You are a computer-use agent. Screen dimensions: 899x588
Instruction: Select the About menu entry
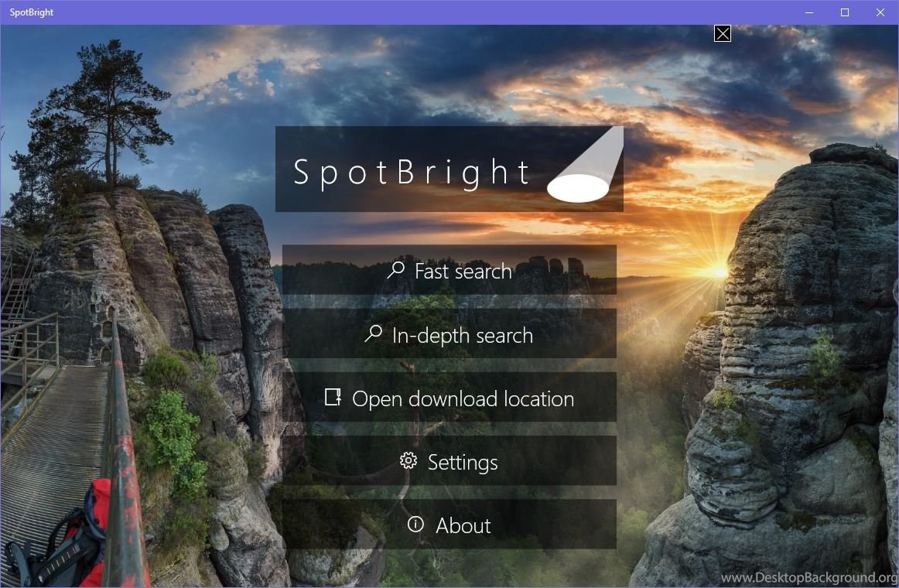pos(449,525)
